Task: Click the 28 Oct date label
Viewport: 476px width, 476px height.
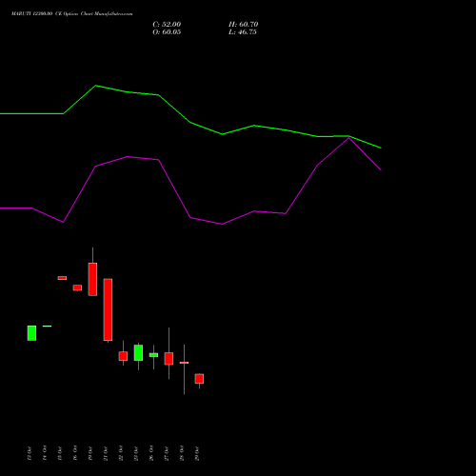Action: tap(182, 453)
